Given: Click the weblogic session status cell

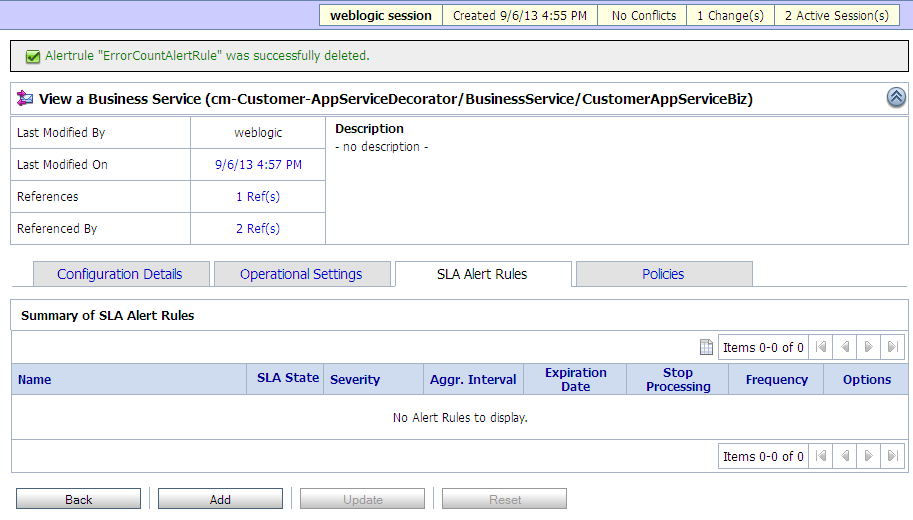Looking at the screenshot, I should coord(381,16).
